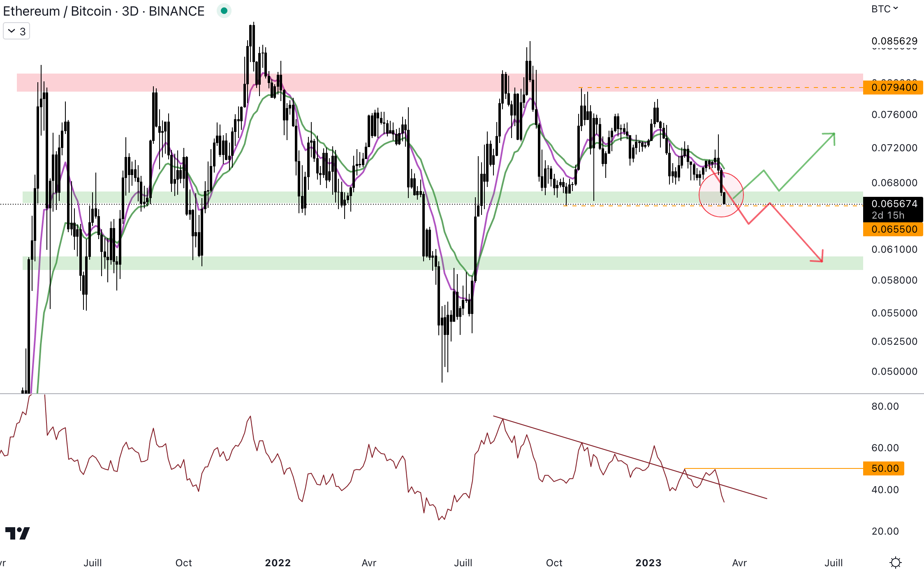Open chart settings gear icon
This screenshot has height=572, width=924.
[895, 562]
